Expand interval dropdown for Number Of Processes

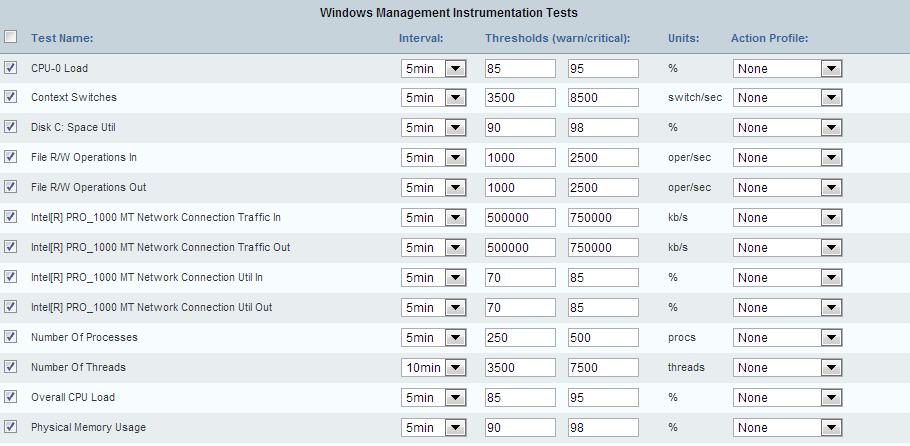[434, 338]
